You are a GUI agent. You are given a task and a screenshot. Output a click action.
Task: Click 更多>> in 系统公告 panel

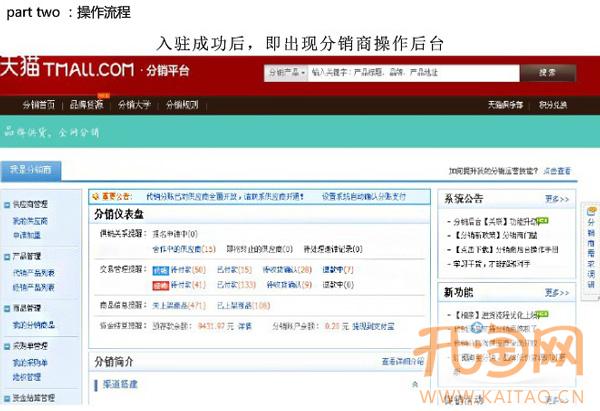pyautogui.click(x=557, y=199)
